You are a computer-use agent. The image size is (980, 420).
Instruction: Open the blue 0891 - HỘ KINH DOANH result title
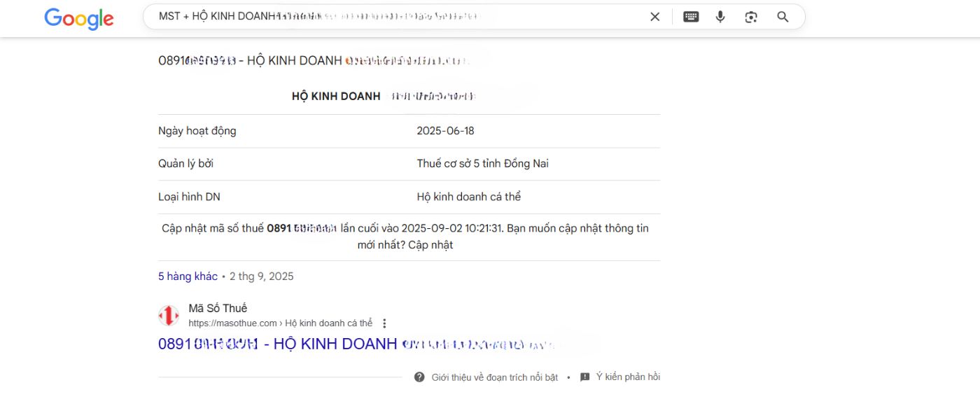tap(357, 344)
